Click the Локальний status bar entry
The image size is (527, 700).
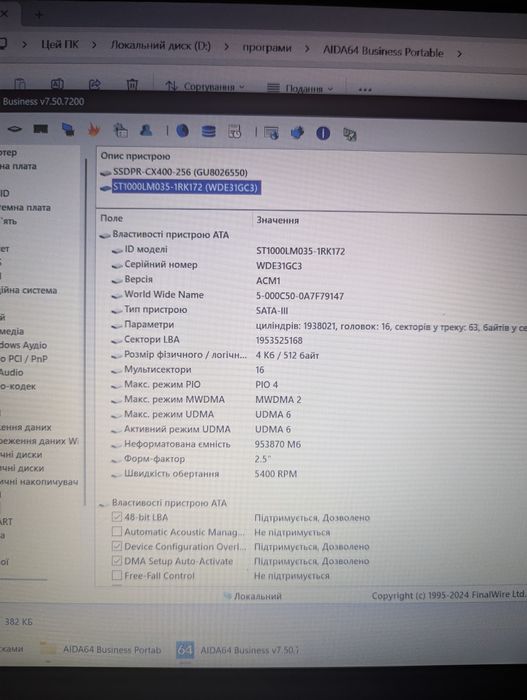[x=253, y=596]
